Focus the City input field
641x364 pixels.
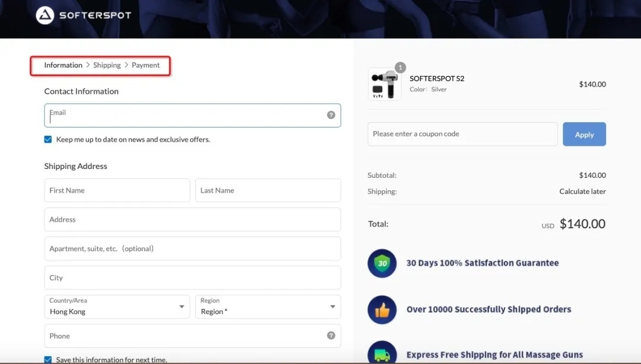point(192,278)
